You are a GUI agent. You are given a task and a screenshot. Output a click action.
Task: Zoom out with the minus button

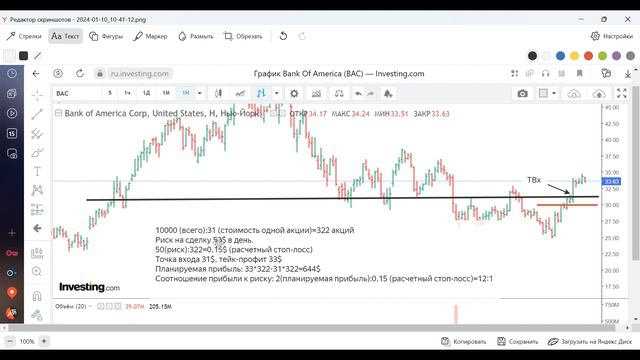10,341
